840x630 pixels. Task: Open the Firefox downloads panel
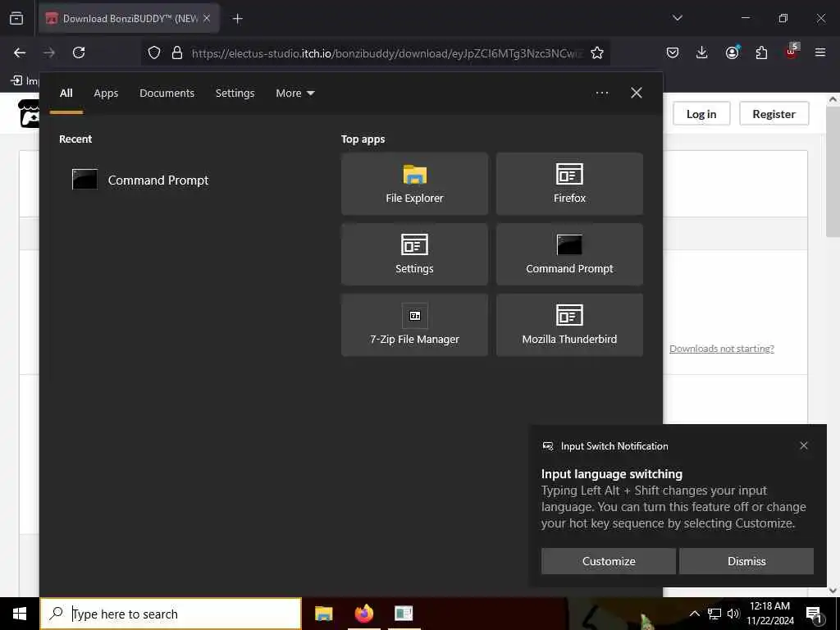702,52
